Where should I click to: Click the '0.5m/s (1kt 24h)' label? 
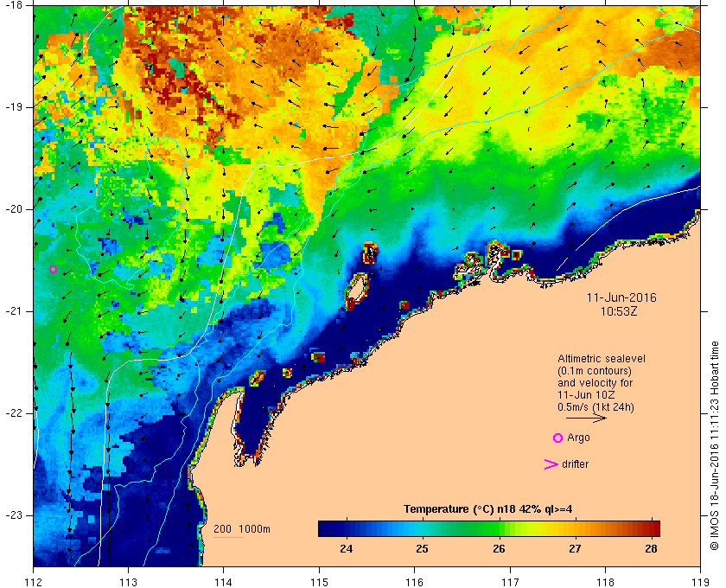tap(595, 407)
